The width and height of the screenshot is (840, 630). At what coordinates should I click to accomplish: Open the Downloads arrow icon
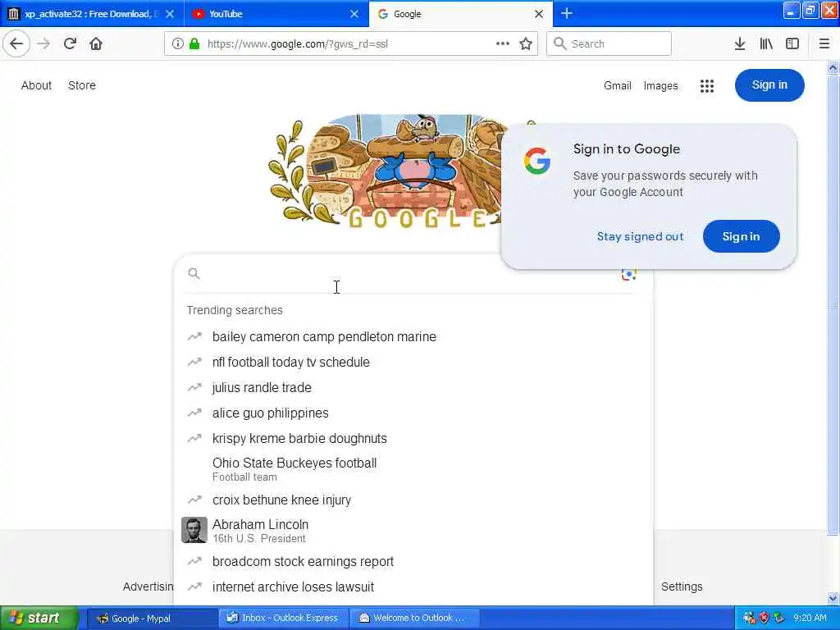[739, 43]
